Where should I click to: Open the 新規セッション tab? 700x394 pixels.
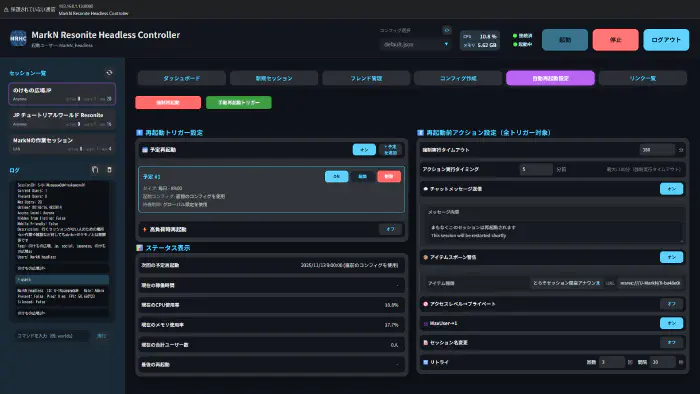(x=274, y=78)
